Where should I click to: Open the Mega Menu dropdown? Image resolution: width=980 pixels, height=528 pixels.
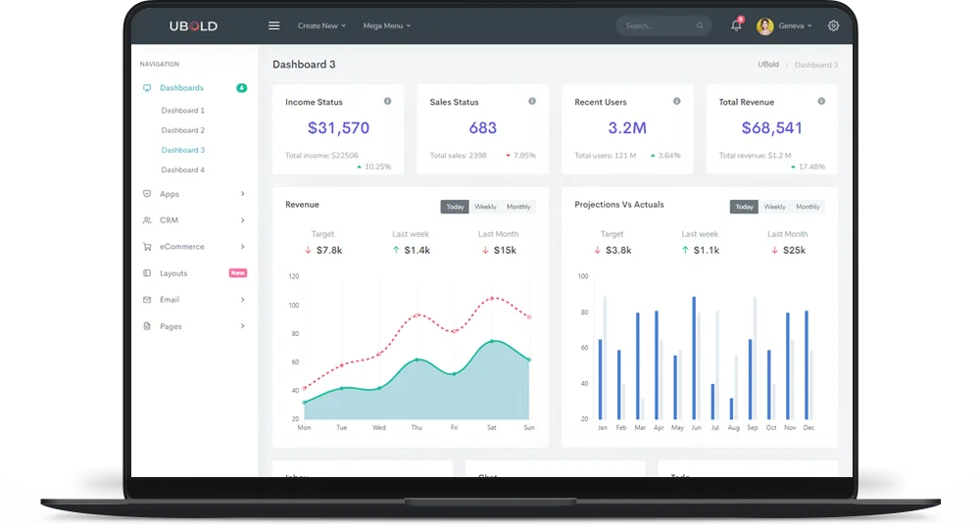point(387,25)
